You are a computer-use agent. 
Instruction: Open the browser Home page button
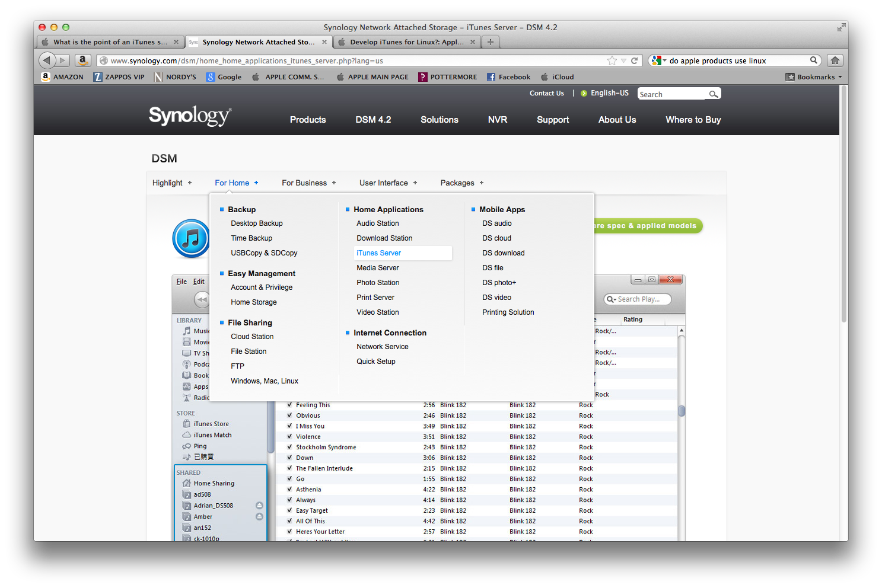coord(835,60)
